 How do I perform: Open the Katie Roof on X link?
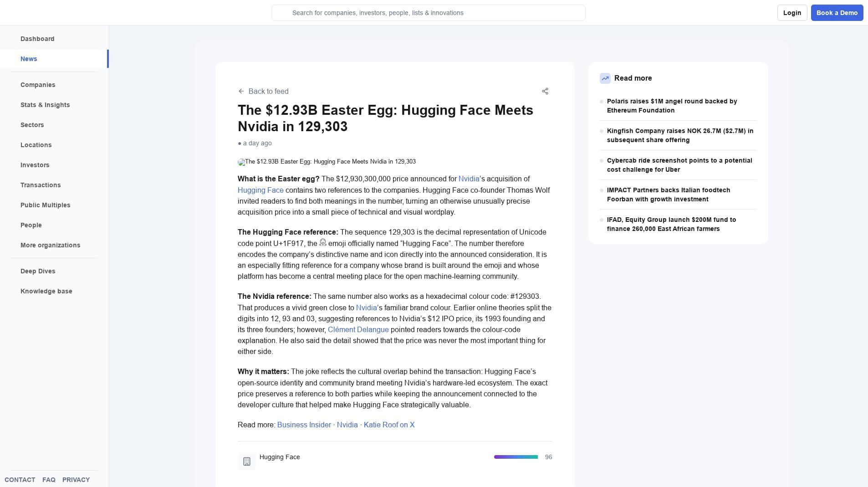coord(389,425)
